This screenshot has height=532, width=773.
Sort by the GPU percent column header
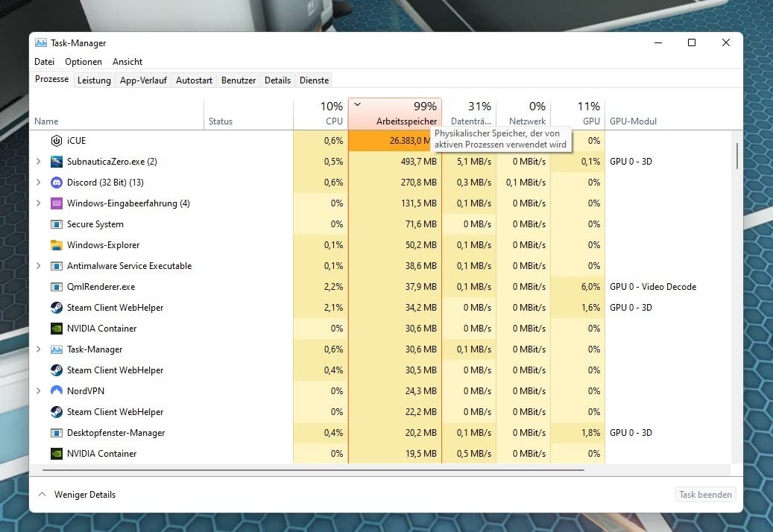tap(578, 114)
